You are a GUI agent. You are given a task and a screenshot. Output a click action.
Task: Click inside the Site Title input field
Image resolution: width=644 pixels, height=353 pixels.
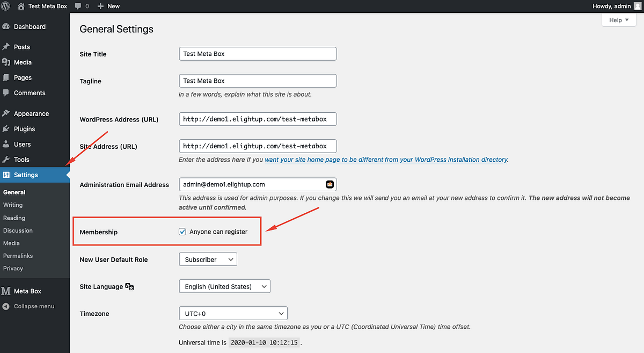coord(257,53)
